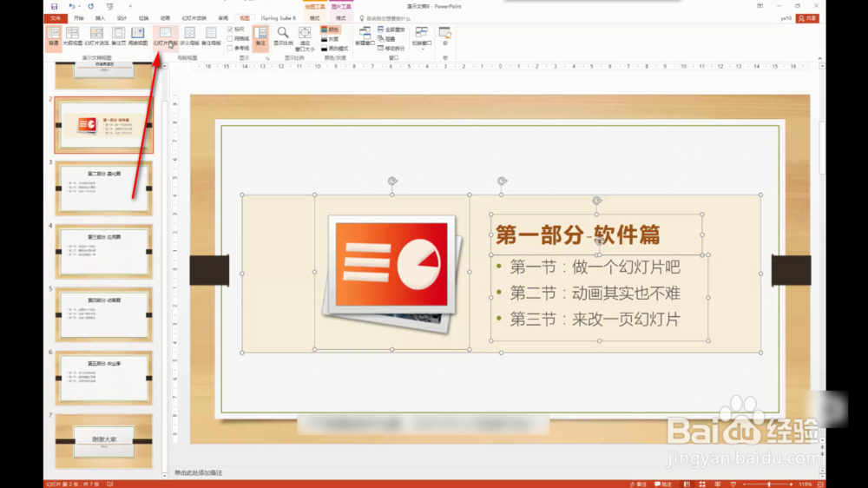Click the PowerPoint picture on the slide

click(x=392, y=273)
